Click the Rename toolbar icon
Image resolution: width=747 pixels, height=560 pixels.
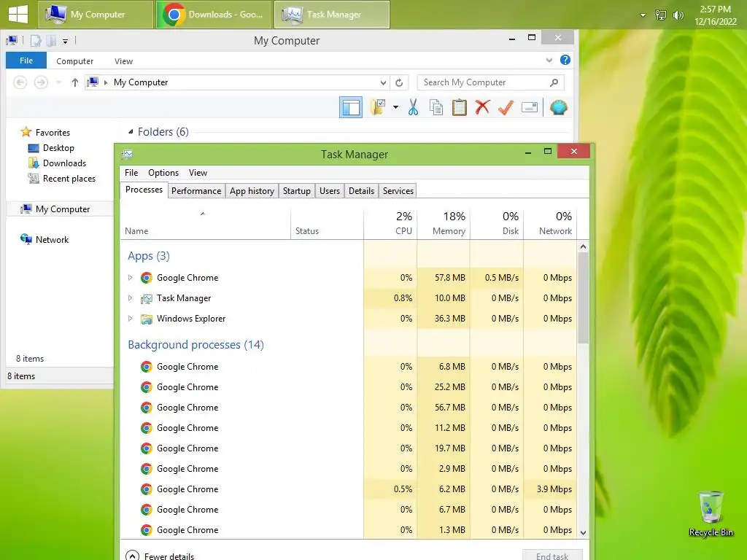[530, 107]
